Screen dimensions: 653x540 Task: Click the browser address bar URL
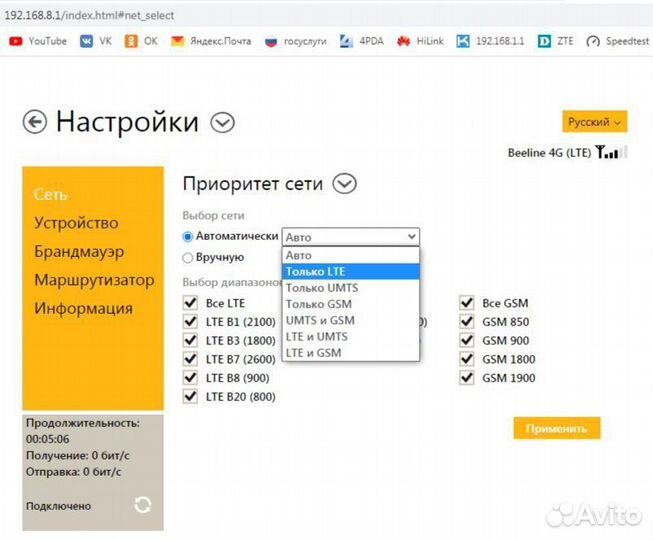tap(90, 15)
